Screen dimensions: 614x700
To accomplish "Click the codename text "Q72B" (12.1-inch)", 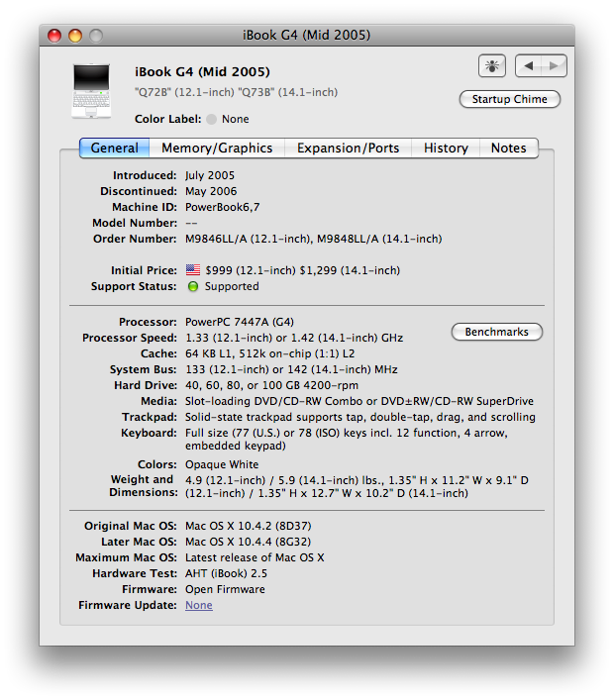I will click(184, 92).
